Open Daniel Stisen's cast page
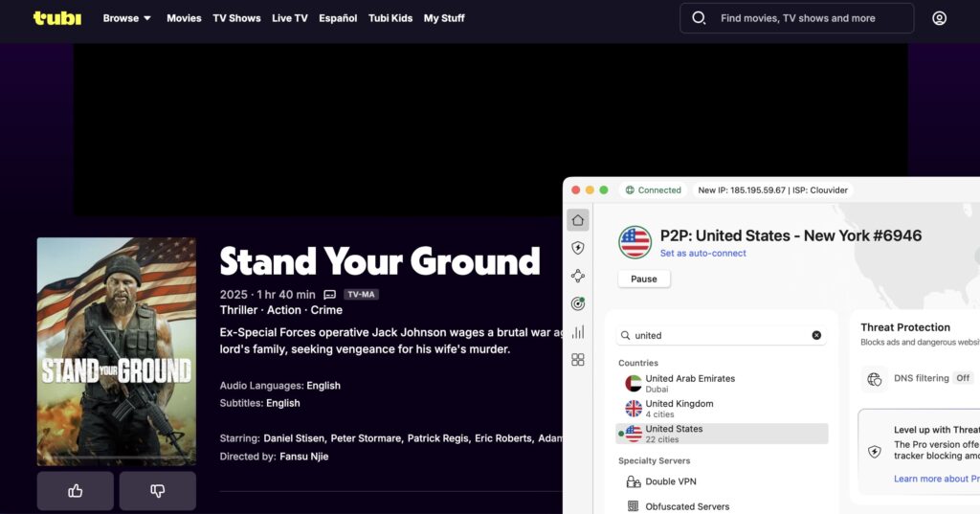Screen dimensions: 980x514 (294, 438)
